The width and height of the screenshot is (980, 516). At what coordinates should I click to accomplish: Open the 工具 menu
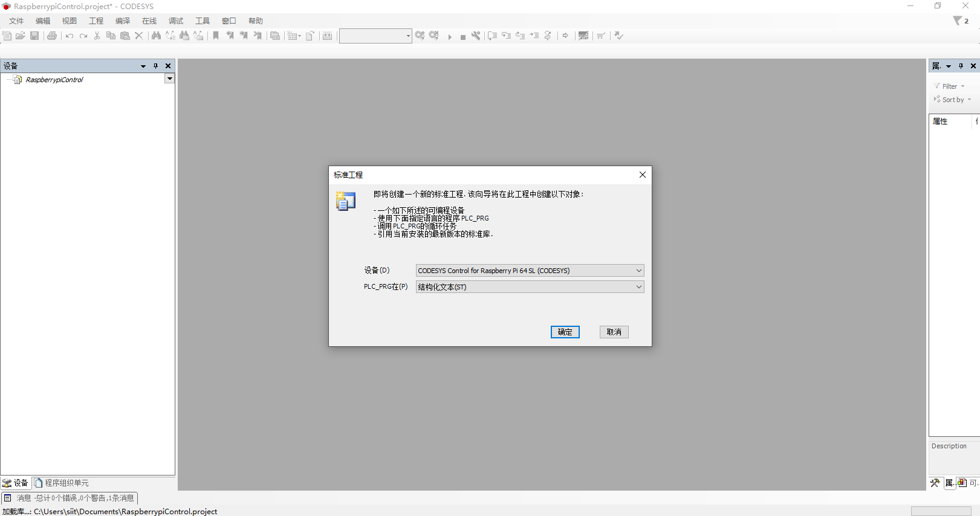point(203,21)
